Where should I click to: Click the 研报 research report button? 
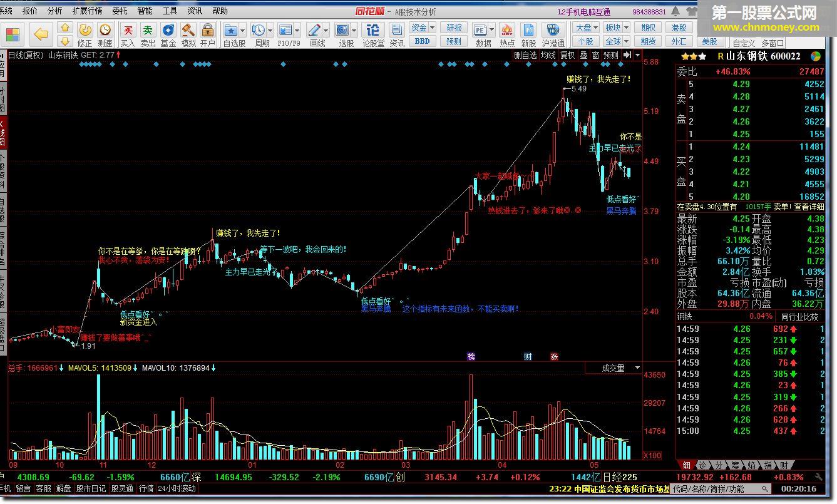[454, 28]
